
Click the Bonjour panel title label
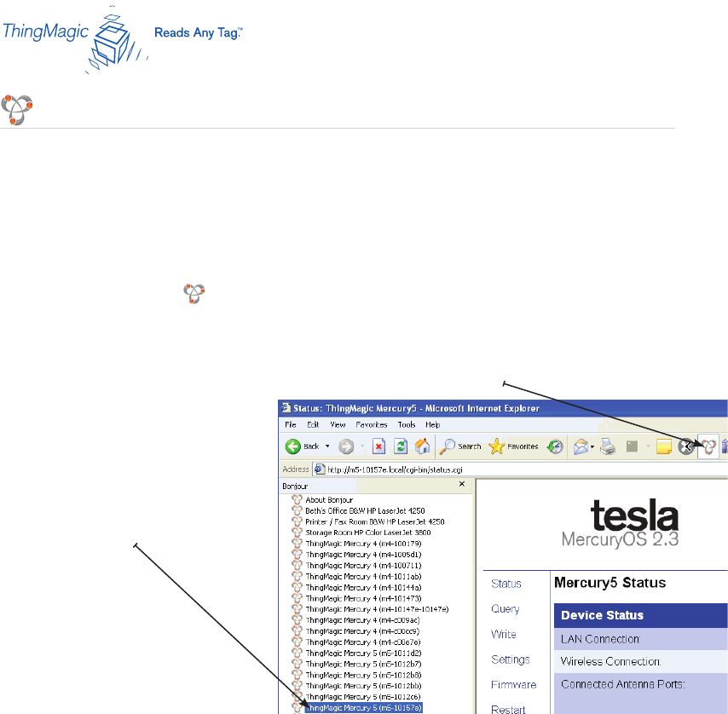(295, 487)
